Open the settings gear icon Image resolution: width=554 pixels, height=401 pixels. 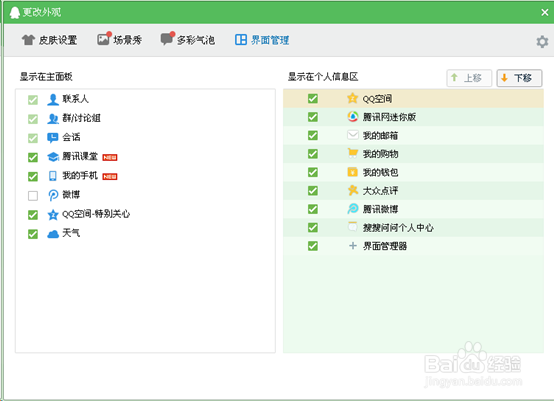[542, 42]
